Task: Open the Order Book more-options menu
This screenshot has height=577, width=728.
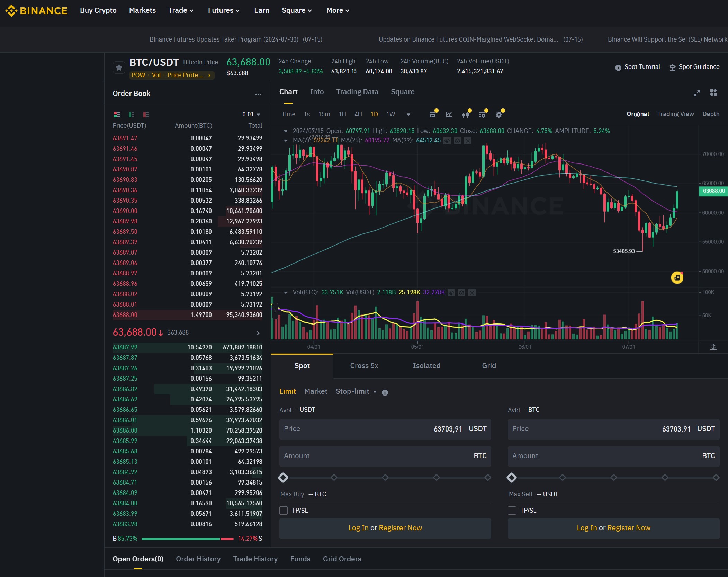Action: 258,94
